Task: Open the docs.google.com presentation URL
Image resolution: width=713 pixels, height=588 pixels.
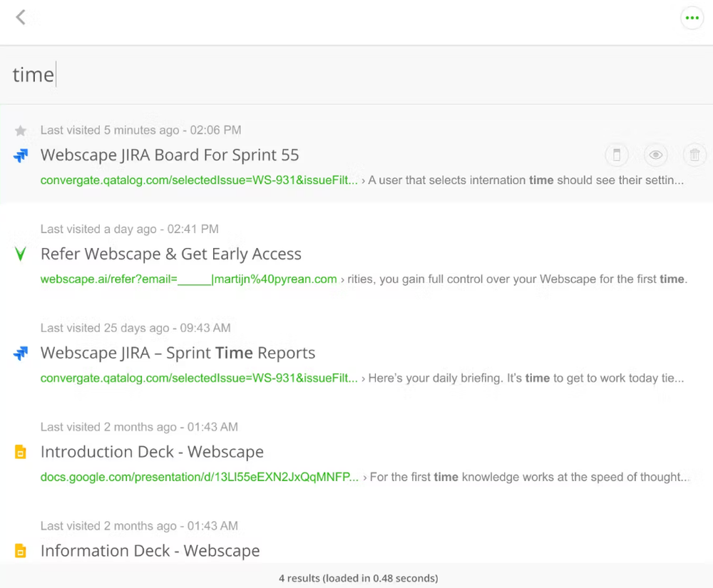Action: point(199,477)
